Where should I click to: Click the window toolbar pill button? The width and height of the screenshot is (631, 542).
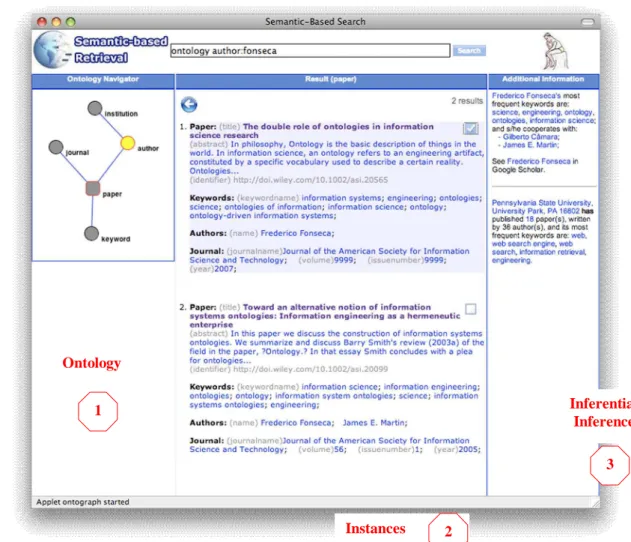588,22
